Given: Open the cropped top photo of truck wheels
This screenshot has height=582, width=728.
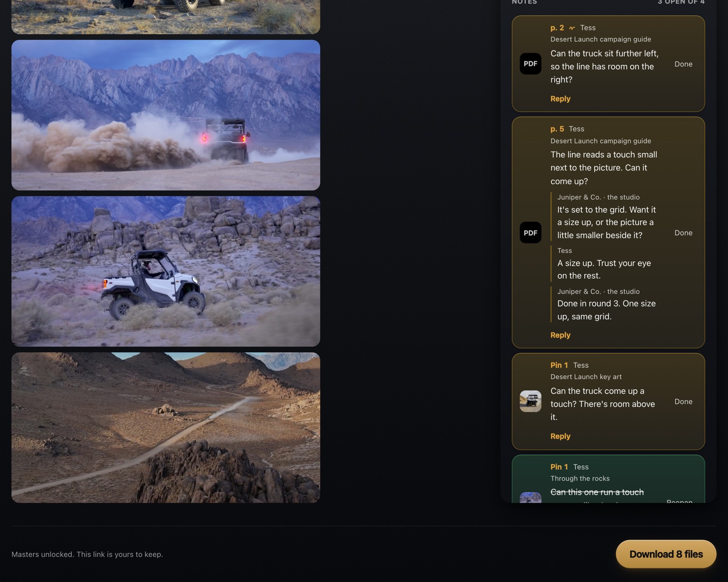Looking at the screenshot, I should 166,17.
